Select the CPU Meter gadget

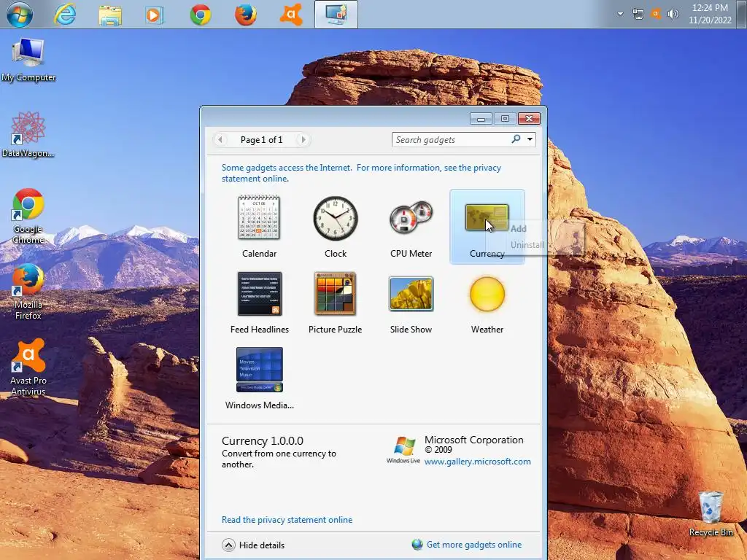click(x=411, y=226)
